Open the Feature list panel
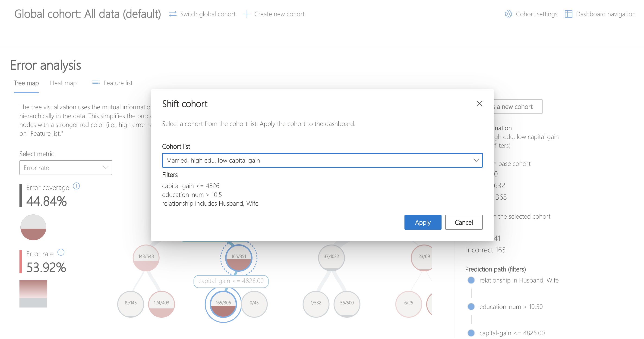This screenshot has height=339, width=644. (x=113, y=83)
